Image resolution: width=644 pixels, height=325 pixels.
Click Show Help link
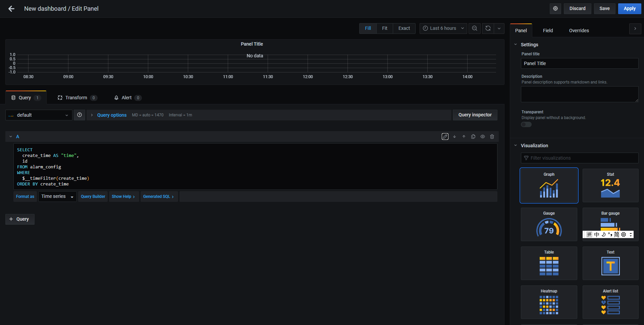[123, 197]
